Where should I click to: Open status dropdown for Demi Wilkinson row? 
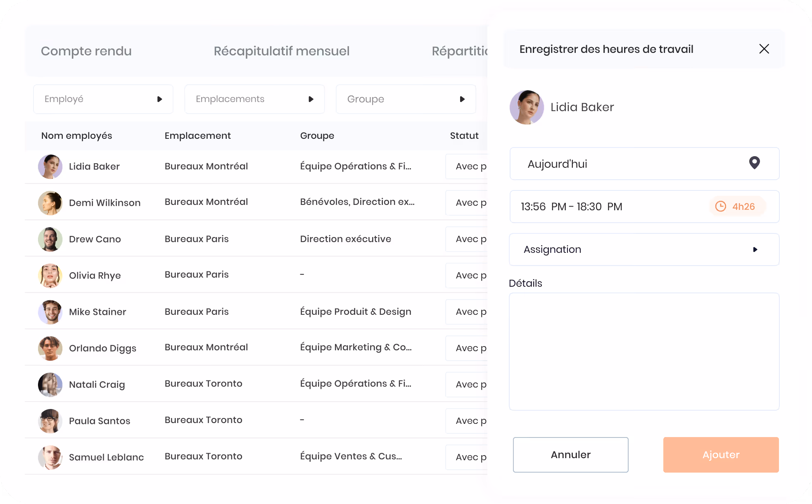click(x=467, y=203)
